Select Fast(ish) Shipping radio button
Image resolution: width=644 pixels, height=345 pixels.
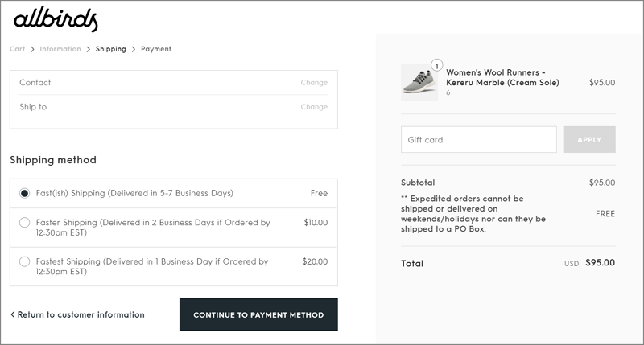tap(25, 193)
